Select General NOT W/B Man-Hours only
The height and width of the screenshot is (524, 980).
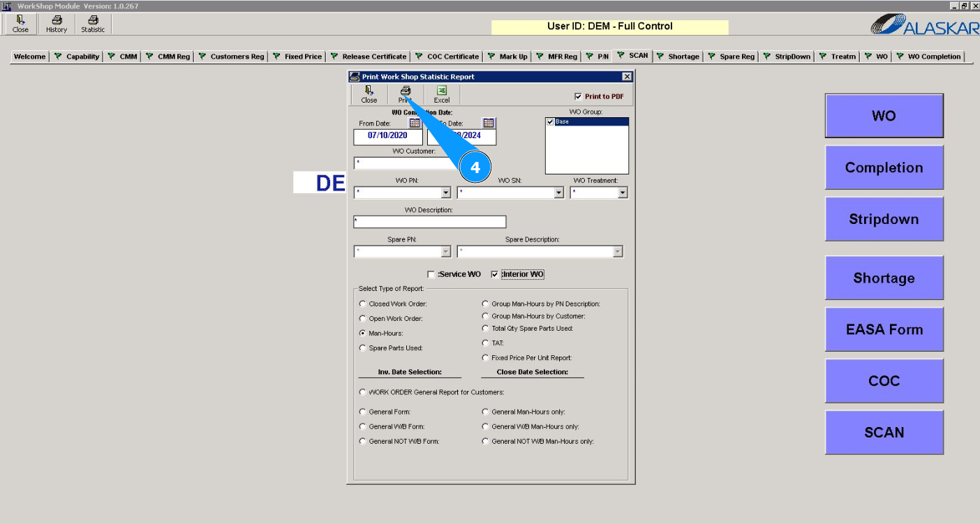tap(485, 441)
